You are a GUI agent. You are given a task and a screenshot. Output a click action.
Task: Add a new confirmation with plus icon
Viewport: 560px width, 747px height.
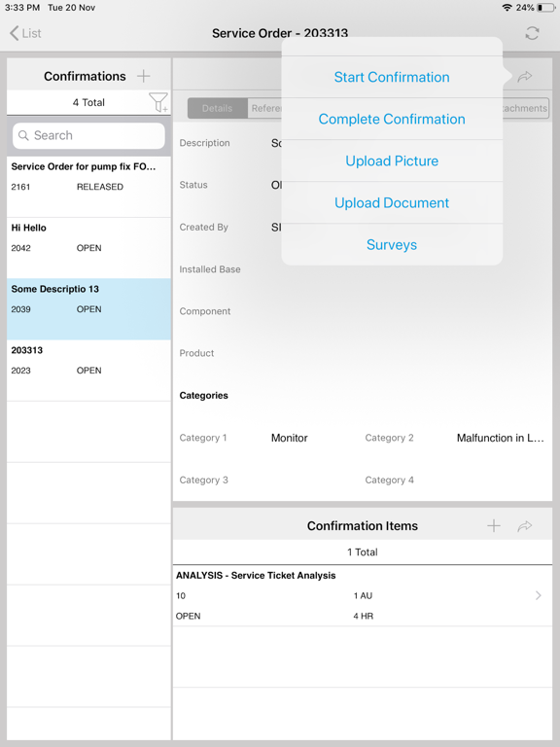pos(143,76)
